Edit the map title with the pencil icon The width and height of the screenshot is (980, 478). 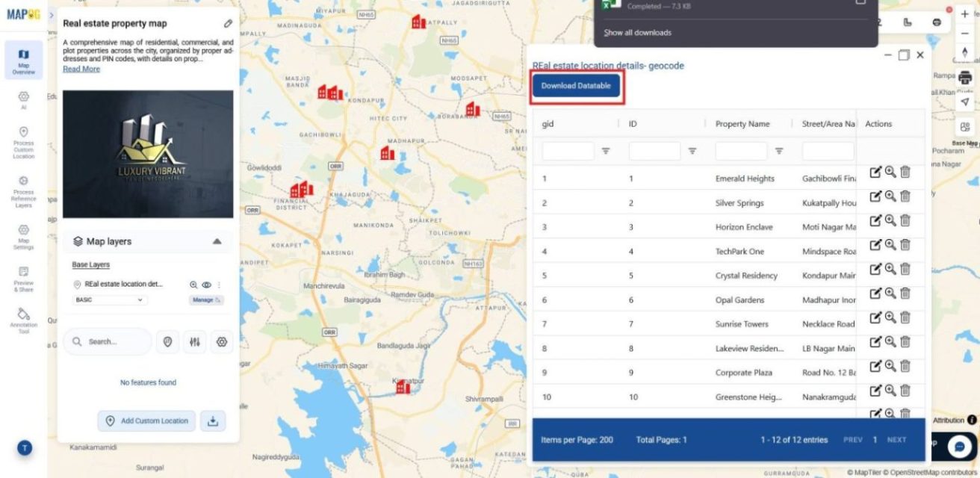click(228, 23)
